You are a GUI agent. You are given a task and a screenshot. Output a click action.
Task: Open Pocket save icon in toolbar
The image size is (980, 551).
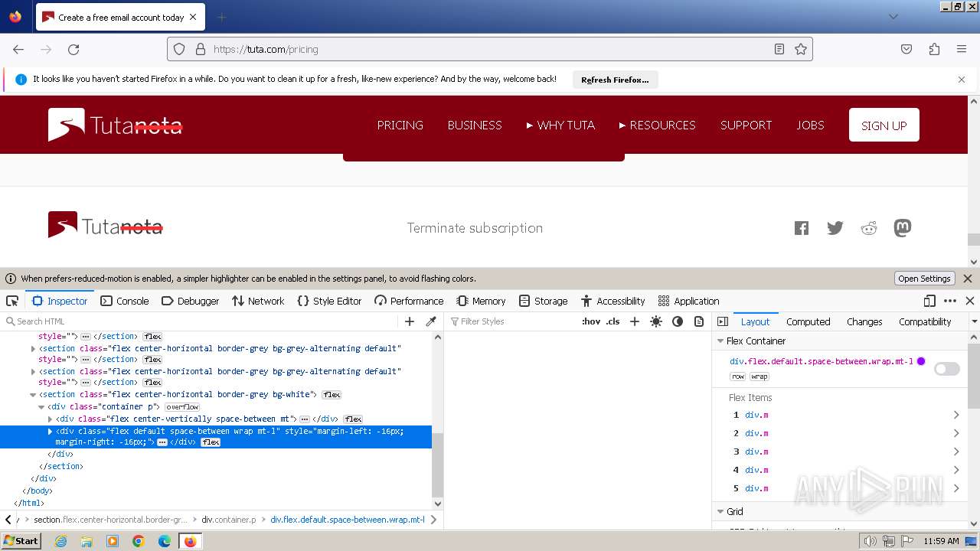[906, 49]
